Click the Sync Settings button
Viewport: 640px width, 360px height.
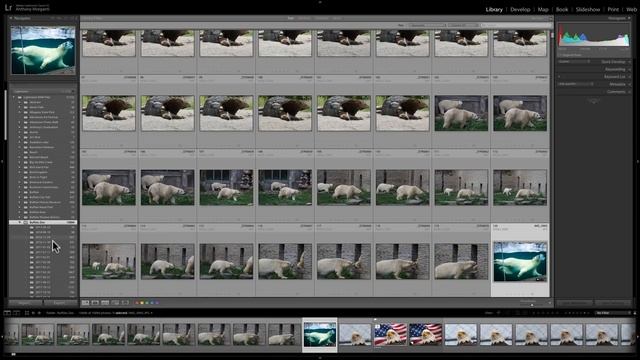pyautogui.click(x=613, y=303)
